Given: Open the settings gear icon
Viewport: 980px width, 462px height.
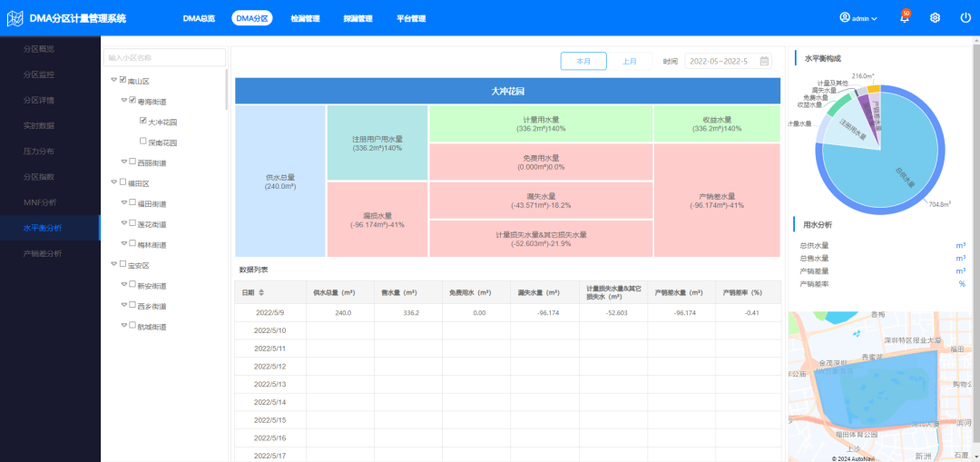Looking at the screenshot, I should coord(935,18).
